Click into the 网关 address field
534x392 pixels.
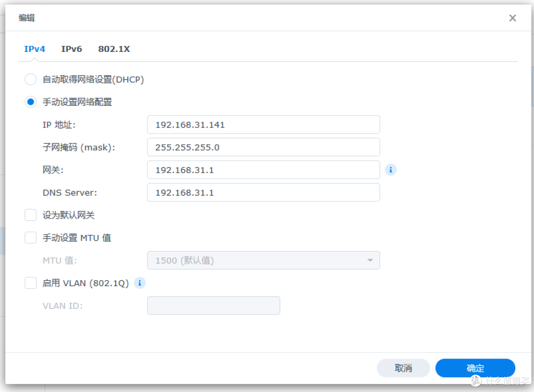(263, 170)
